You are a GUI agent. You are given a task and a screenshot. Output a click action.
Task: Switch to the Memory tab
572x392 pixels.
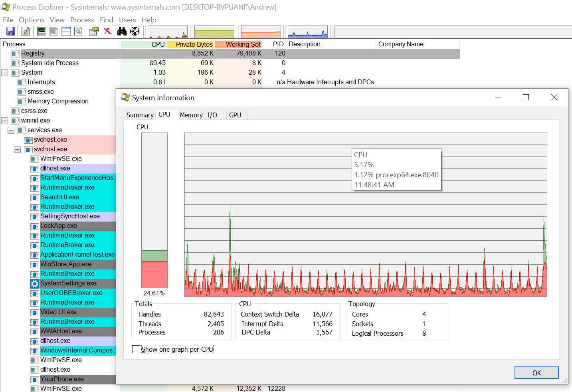click(x=191, y=115)
